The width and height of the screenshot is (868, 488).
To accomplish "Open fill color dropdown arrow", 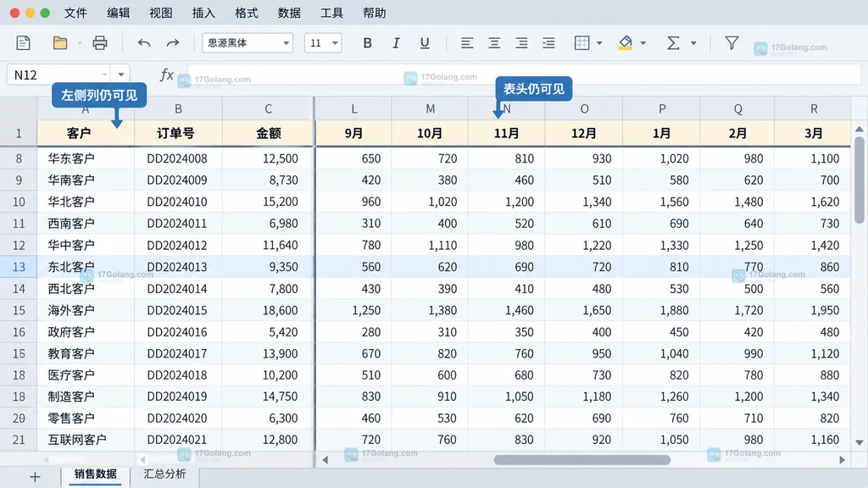I will pyautogui.click(x=643, y=42).
